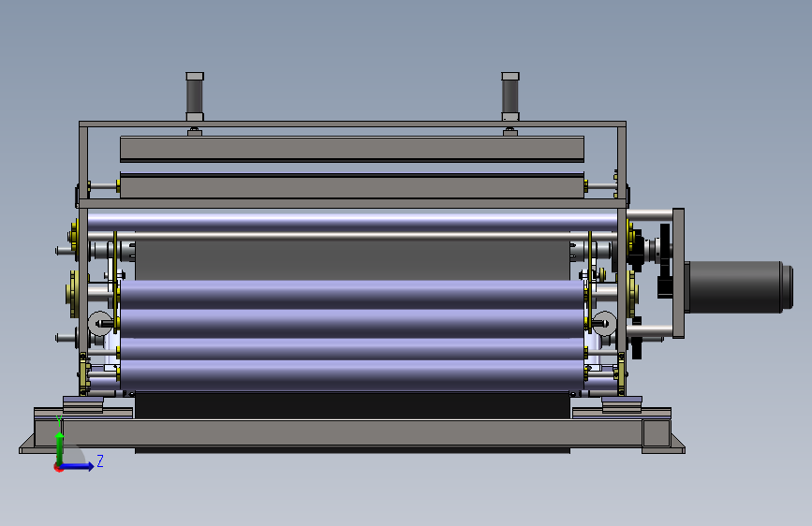812x526 pixels.
Task: Select the lowest purple roller
Action: [x=352, y=375]
